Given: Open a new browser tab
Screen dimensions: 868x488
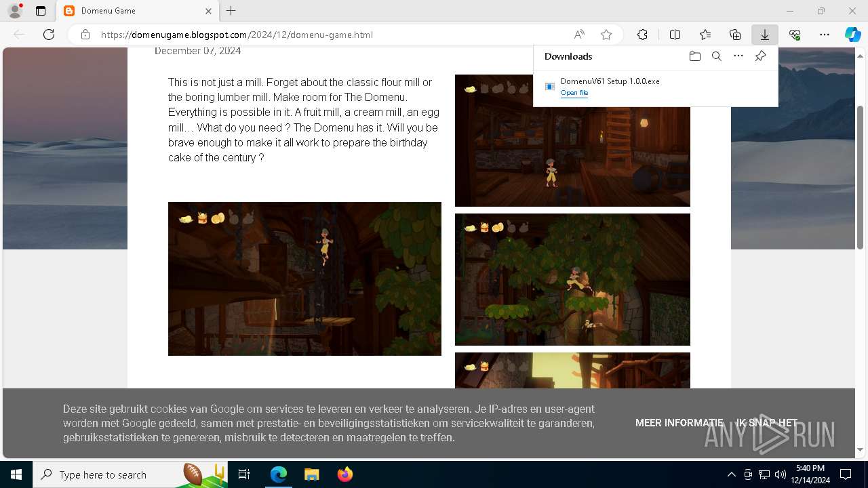Looking at the screenshot, I should (x=231, y=11).
